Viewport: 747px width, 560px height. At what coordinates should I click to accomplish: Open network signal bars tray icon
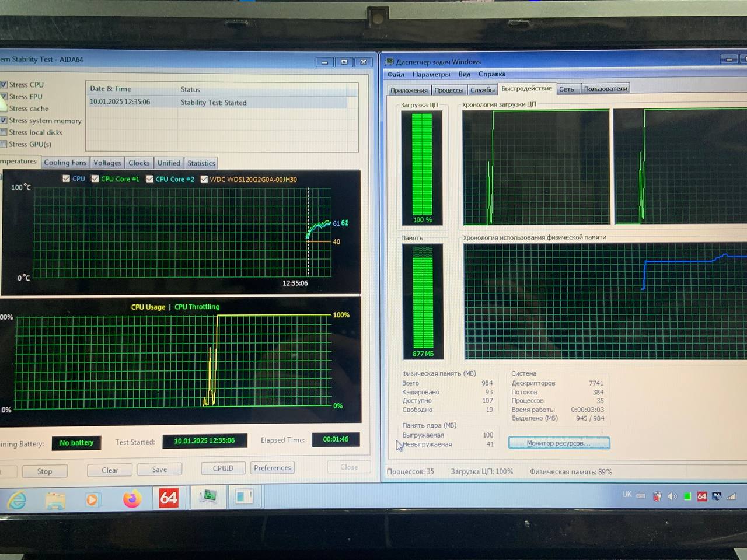click(731, 496)
